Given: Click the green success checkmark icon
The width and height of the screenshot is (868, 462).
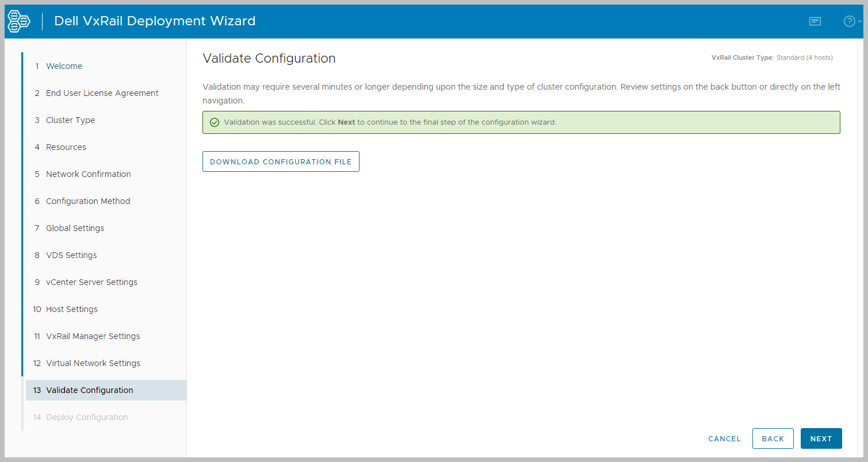Looking at the screenshot, I should (215, 122).
